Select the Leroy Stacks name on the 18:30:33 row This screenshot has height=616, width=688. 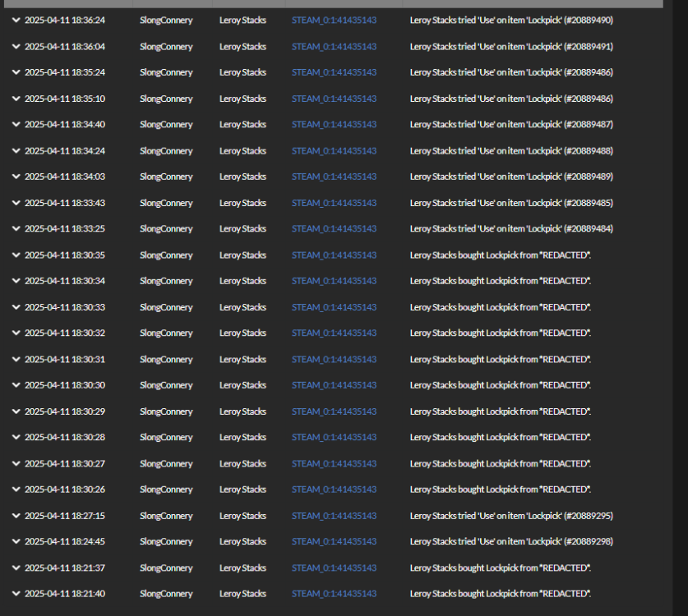click(242, 306)
